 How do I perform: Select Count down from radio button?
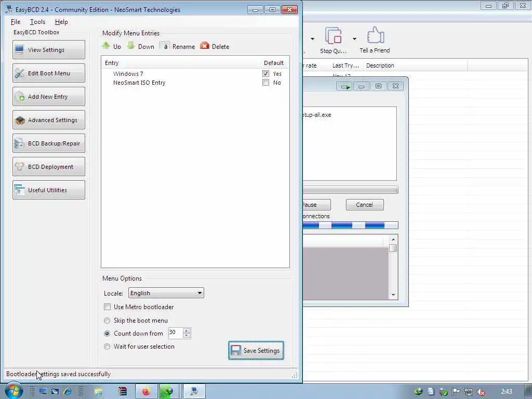pos(107,333)
